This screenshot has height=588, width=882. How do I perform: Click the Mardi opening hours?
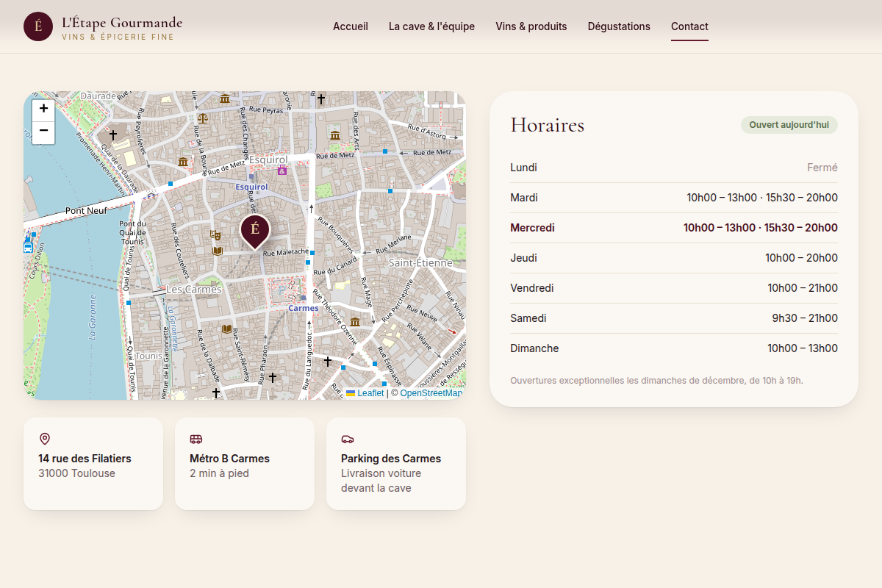click(x=762, y=198)
